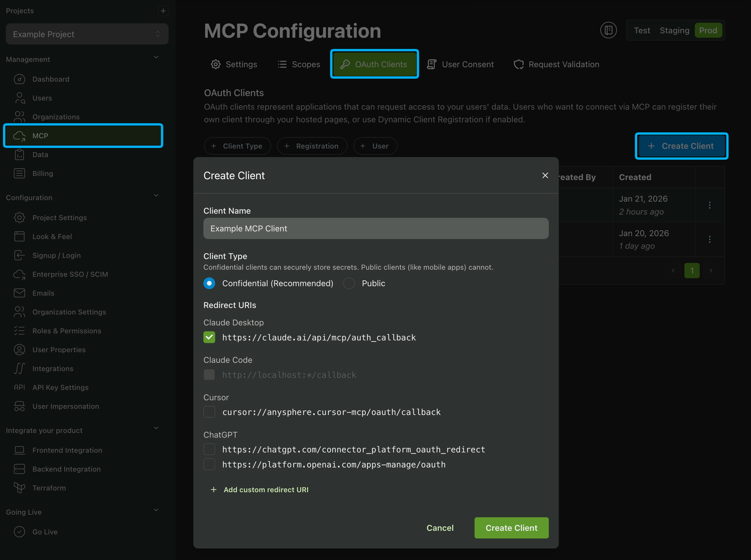Click the documentation book icon near Test
Image resolution: width=751 pixels, height=560 pixels.
608,31
